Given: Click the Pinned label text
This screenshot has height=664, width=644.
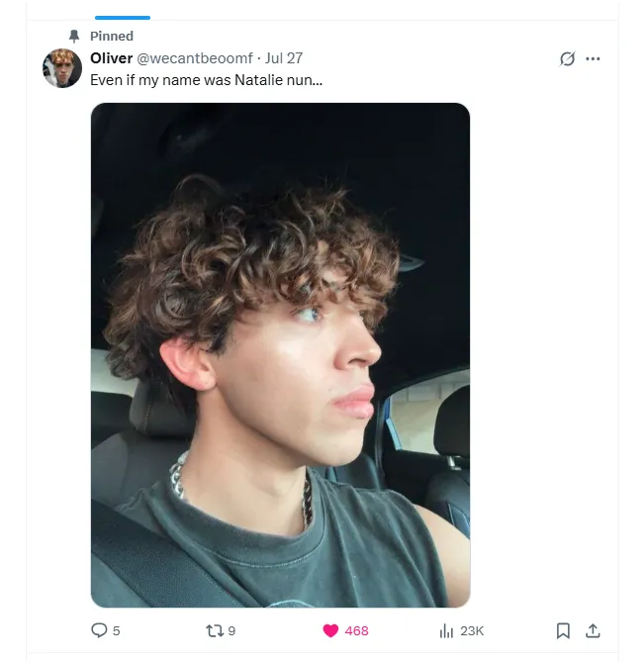Looking at the screenshot, I should click(112, 37).
